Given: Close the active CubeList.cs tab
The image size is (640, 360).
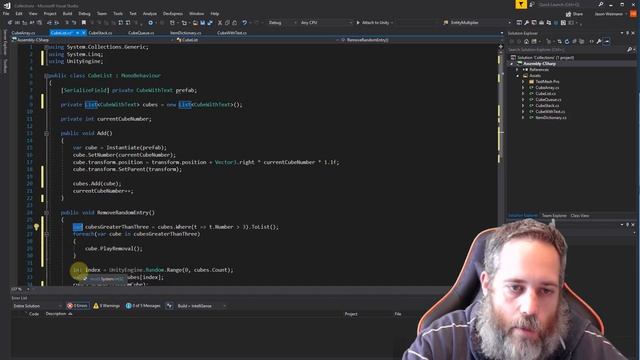Looking at the screenshot, I should click(x=83, y=33).
